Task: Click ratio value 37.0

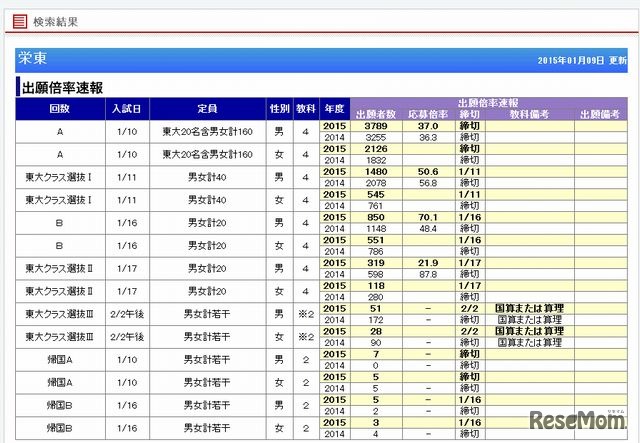Action: tap(428, 126)
